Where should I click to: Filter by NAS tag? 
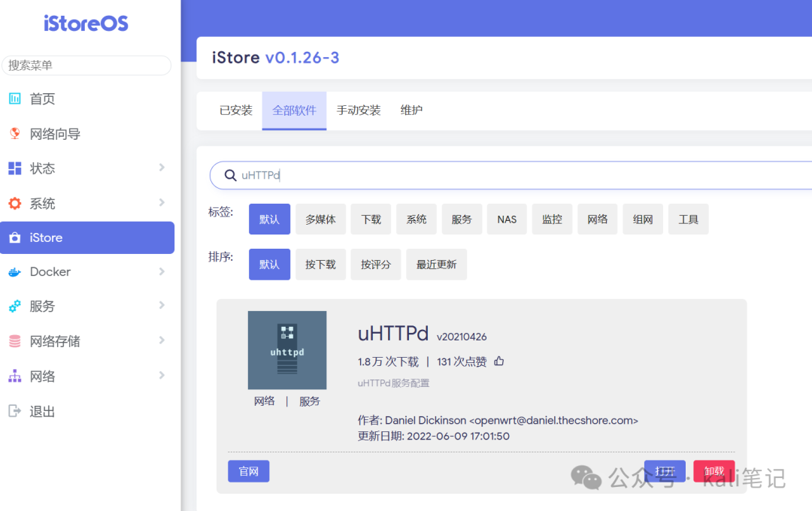[x=507, y=219]
